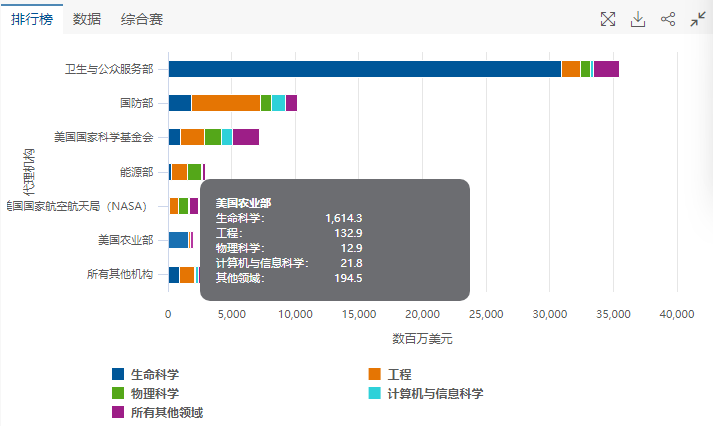Screen dimensions: 713x426
Task: Click the purple segment of NASA bar
Action: (x=194, y=206)
